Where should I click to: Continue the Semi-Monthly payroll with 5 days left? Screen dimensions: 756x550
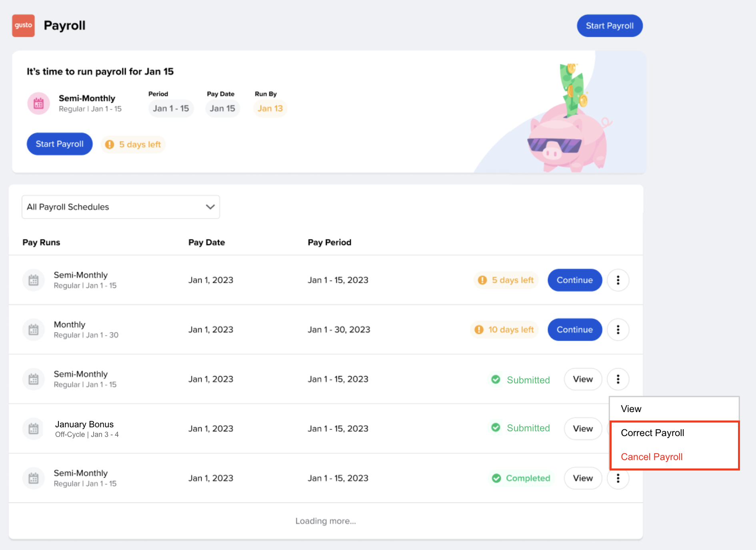pos(574,280)
